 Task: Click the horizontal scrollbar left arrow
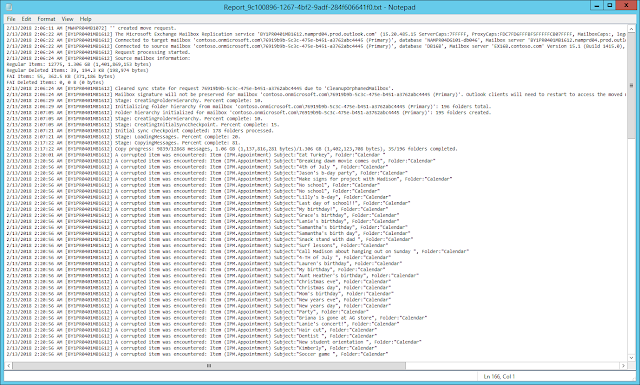(9, 365)
